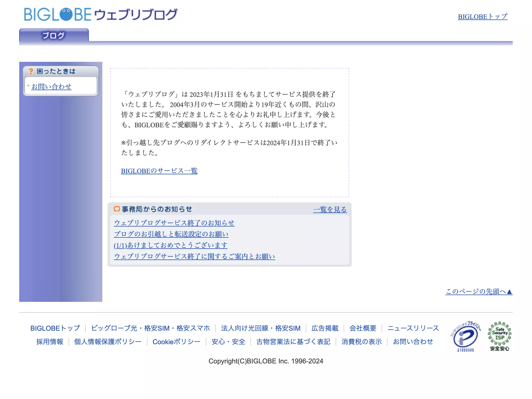Open the (1/1)あけましておめでとうございます notice
This screenshot has width=532, height=399.
point(171,245)
